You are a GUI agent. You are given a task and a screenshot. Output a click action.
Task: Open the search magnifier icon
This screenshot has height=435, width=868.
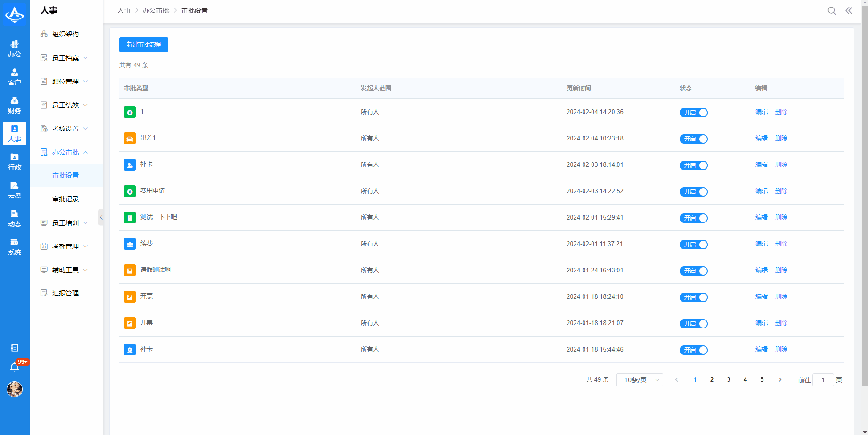(832, 11)
